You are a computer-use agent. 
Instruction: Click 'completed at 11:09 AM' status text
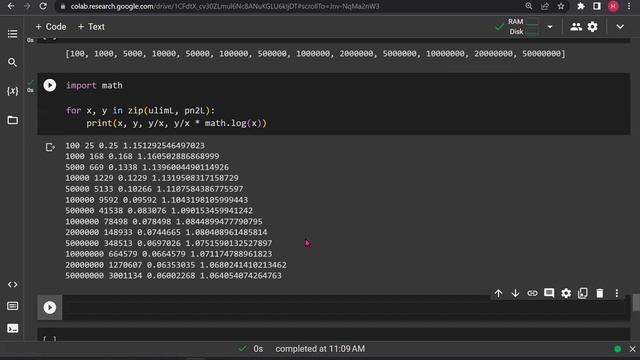(x=320, y=349)
